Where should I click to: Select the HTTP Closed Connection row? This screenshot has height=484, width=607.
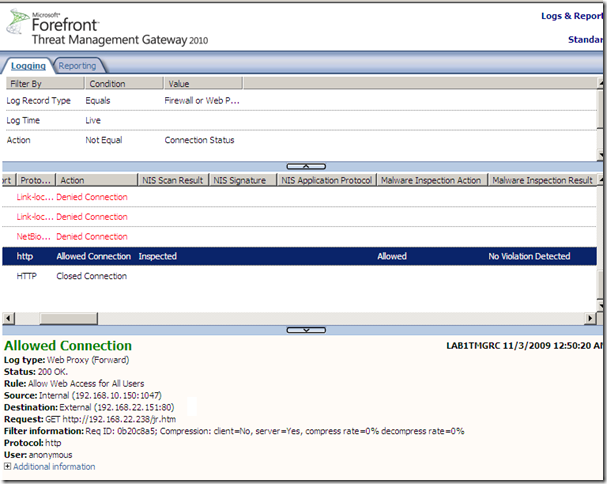coord(300,276)
